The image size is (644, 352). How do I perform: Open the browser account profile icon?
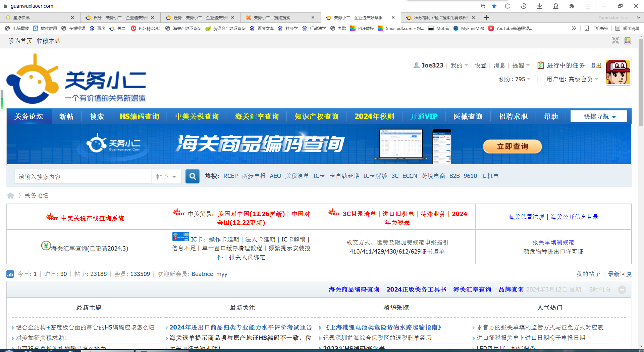[x=556, y=6]
